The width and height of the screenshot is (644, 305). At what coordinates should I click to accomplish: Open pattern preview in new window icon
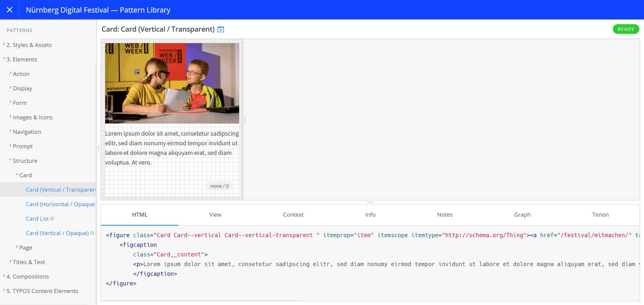(x=221, y=29)
